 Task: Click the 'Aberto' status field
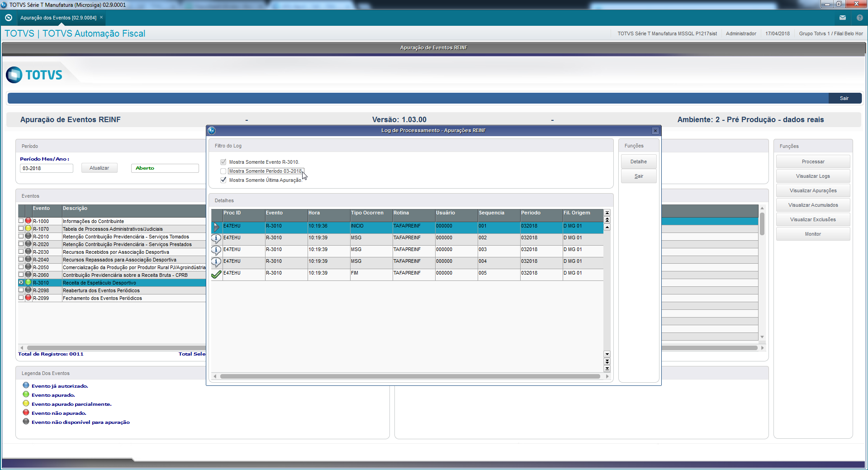tap(165, 168)
